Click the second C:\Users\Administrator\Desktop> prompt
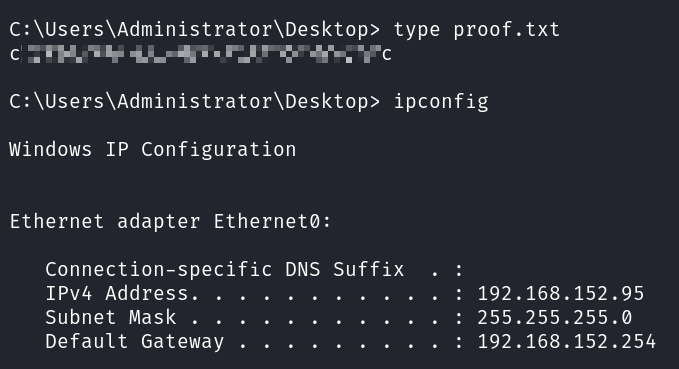Viewport: 679px width, 369px height. 195,102
